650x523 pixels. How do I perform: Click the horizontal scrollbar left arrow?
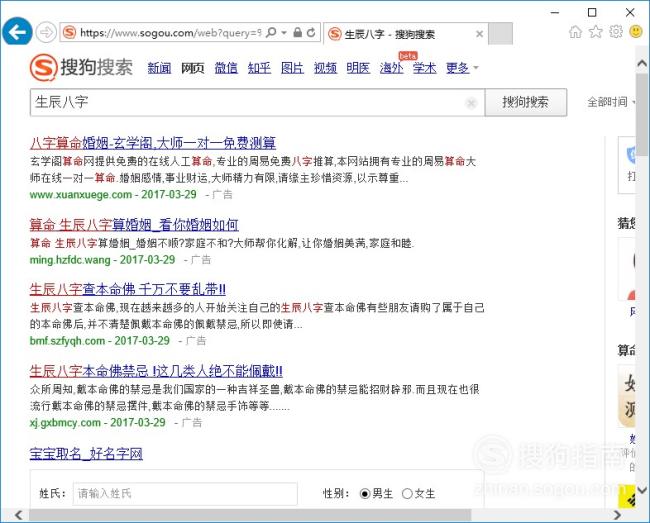coord(18,515)
